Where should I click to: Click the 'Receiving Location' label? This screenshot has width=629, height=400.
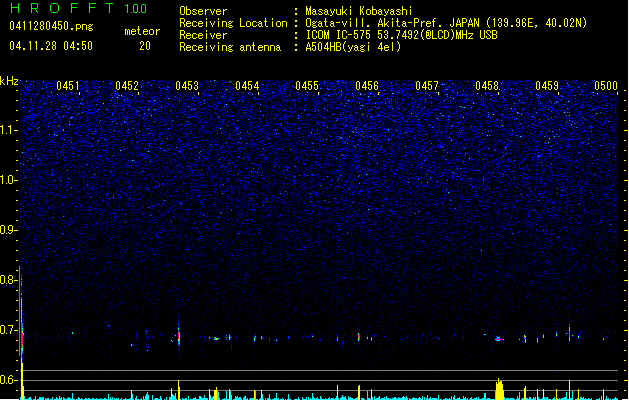tap(233, 23)
